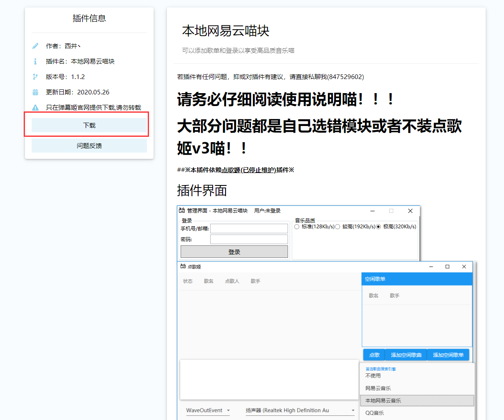The height and width of the screenshot is (420, 504).
Task: Click the text 版本号：1.1.2
Action: pyautogui.click(x=65, y=77)
